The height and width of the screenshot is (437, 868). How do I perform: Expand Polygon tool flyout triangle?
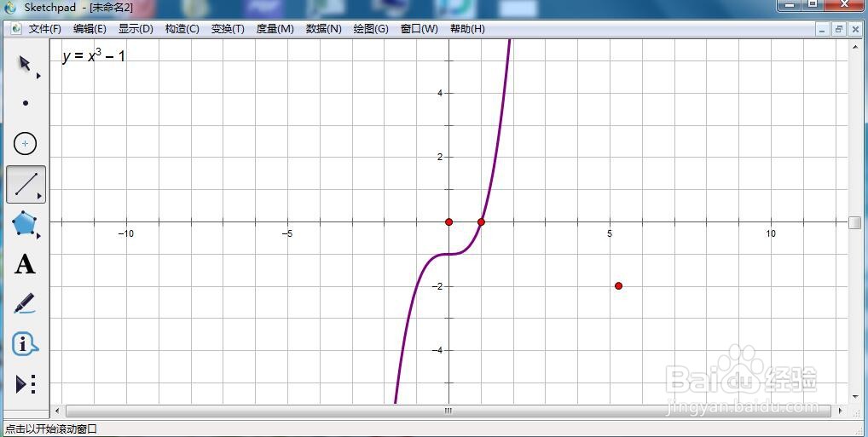point(38,236)
